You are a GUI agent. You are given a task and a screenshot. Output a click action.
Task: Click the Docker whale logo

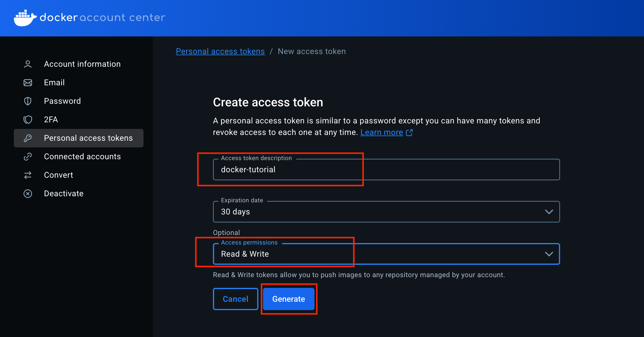25,18
